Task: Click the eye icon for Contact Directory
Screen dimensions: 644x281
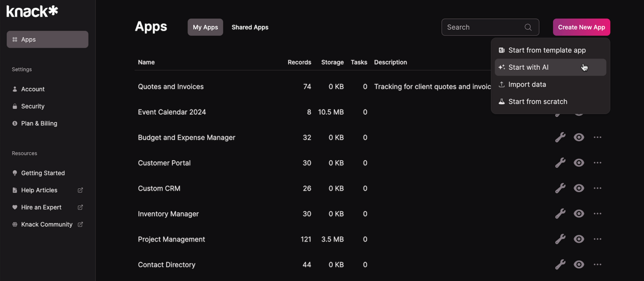Action: click(x=579, y=264)
